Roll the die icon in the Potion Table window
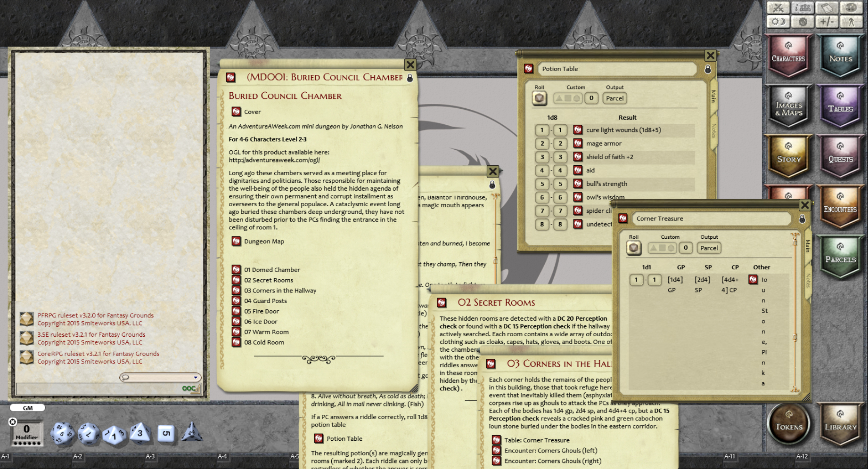868x469 pixels. pyautogui.click(x=539, y=98)
